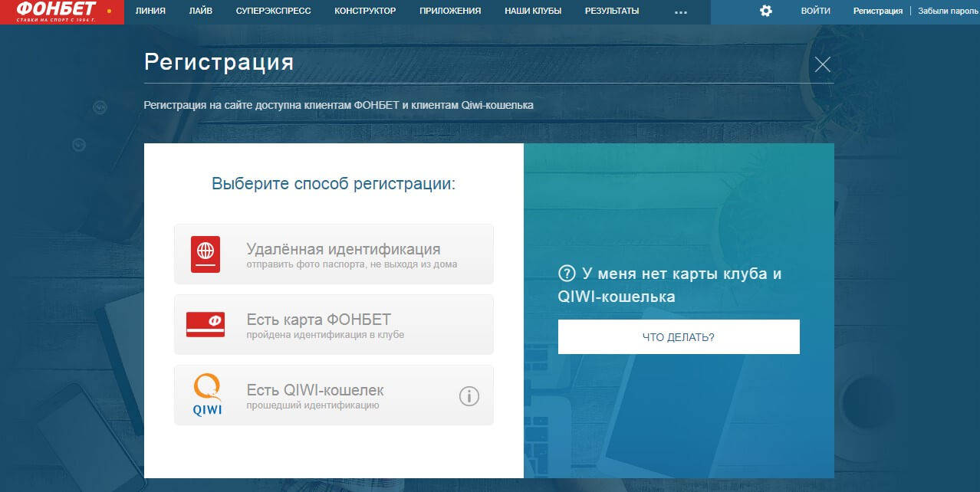Click the info icon beside QIWI-кошелек
Image resolution: width=980 pixels, height=492 pixels.
[x=469, y=395]
